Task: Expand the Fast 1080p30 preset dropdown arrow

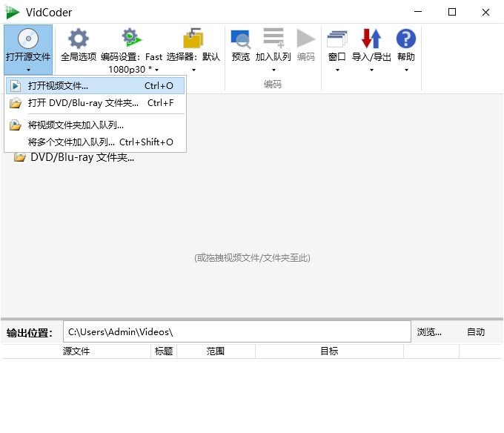Action: [x=157, y=70]
